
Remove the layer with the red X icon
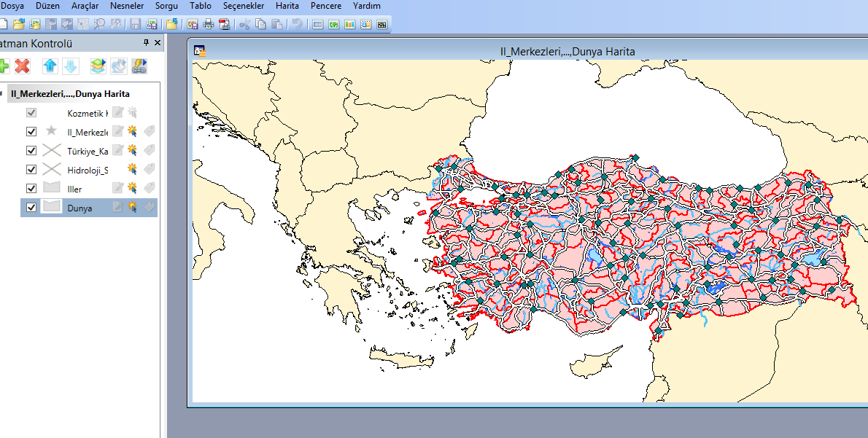click(22, 66)
